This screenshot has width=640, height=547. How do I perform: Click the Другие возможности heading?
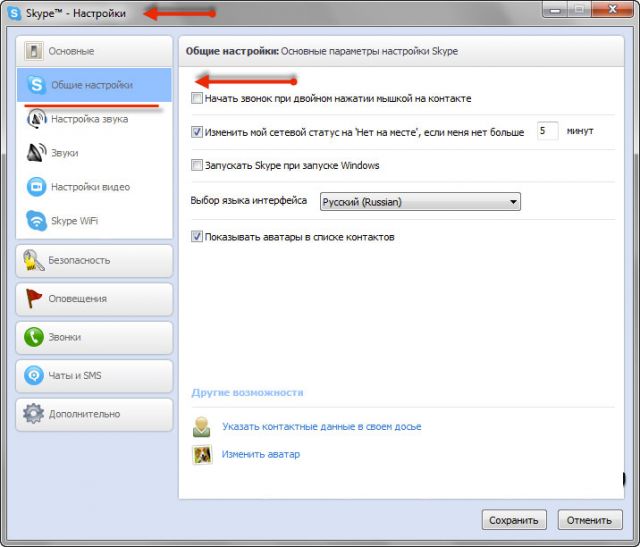coord(247,393)
